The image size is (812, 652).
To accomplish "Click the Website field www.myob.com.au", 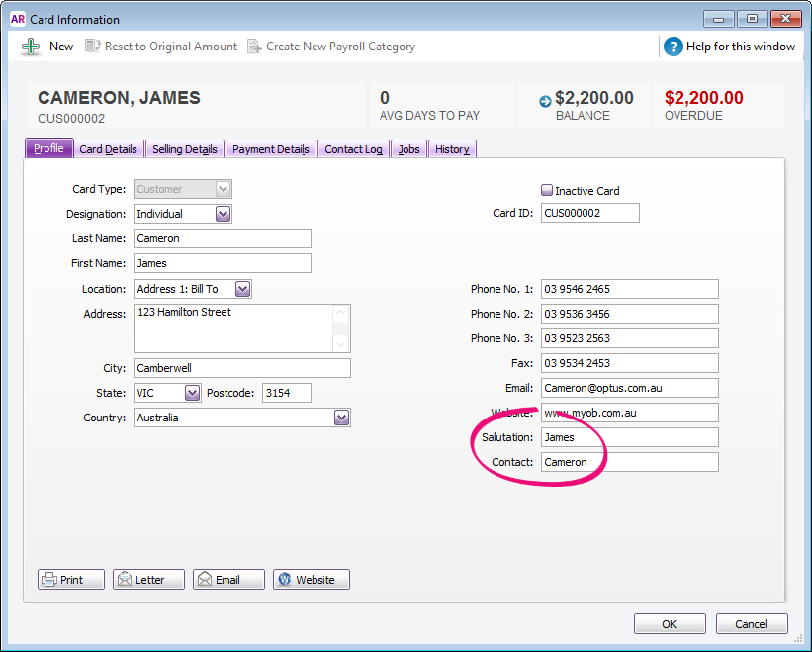I will click(630, 413).
